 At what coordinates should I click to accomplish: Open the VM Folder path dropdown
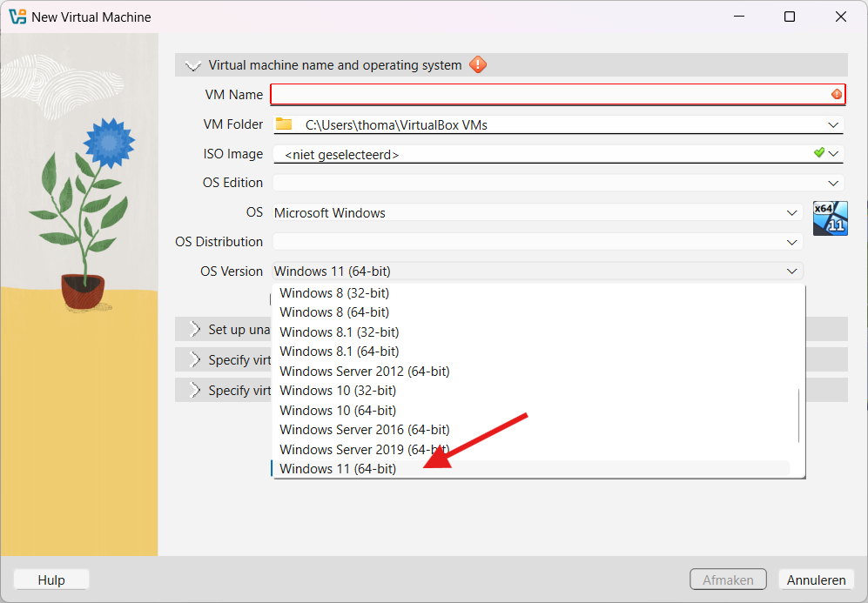point(834,124)
